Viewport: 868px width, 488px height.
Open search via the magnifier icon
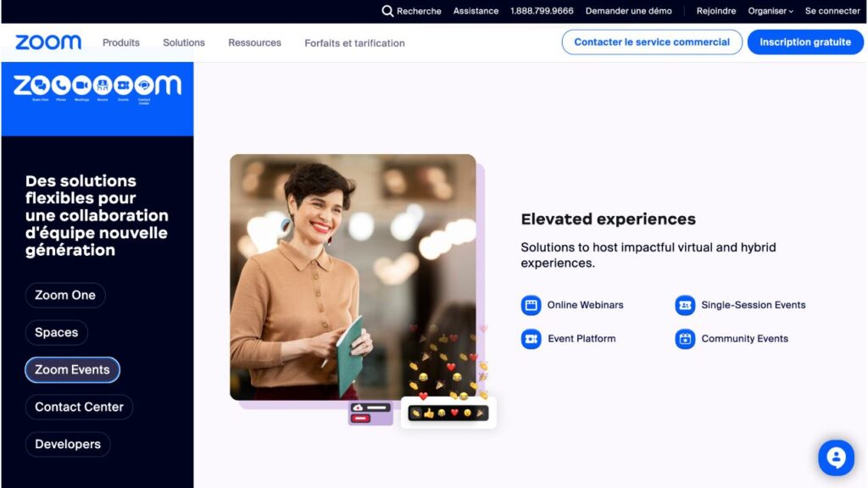pos(387,11)
